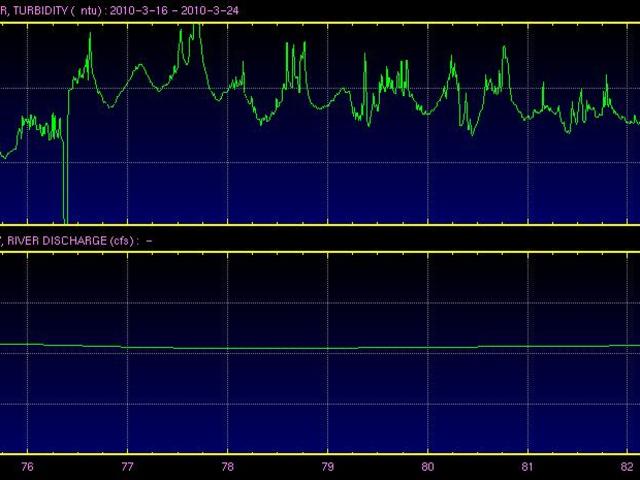Select the x-axis label 78
The image size is (640, 480).
(227, 467)
